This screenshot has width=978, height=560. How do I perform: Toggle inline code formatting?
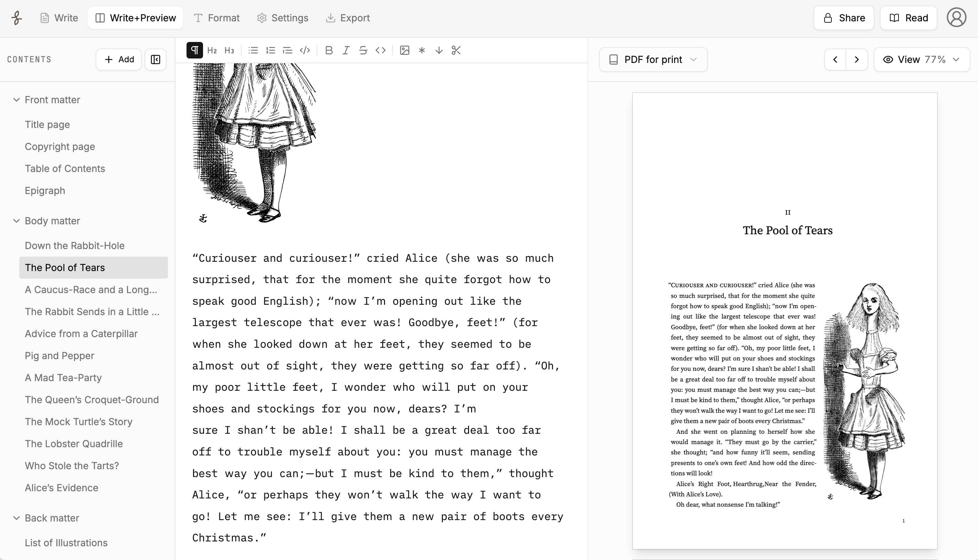(381, 50)
